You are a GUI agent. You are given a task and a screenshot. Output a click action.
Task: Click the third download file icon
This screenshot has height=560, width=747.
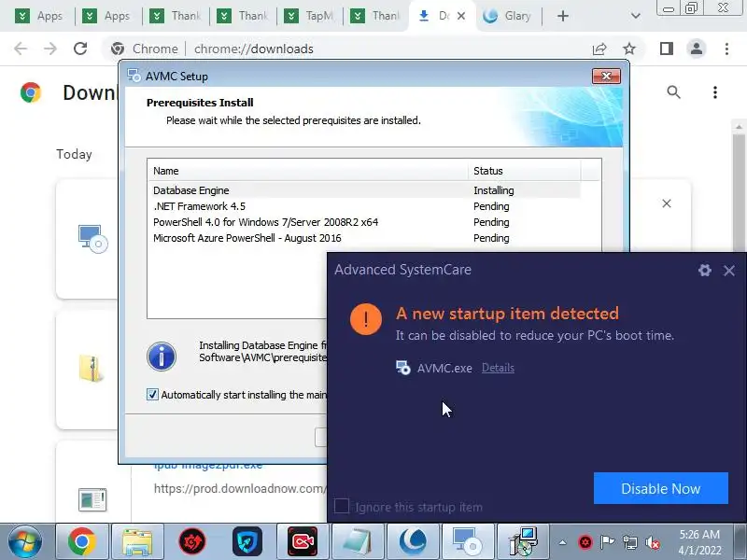[92, 499]
